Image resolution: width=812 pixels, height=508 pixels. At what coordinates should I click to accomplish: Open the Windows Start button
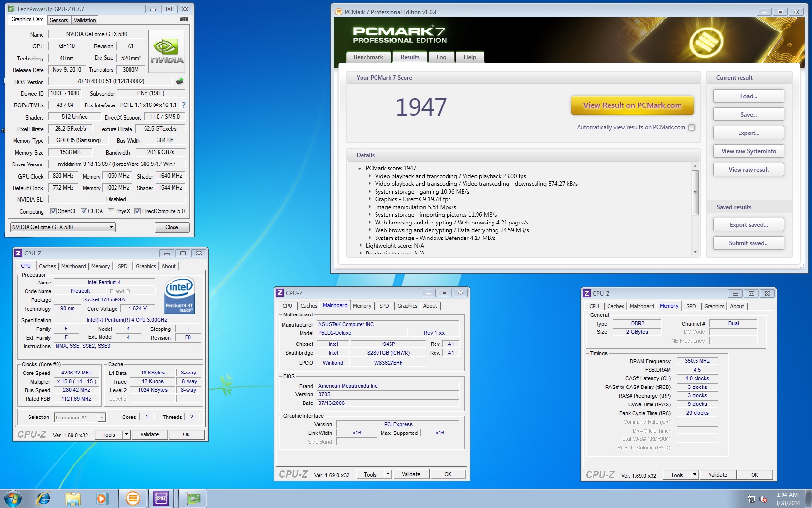tap(13, 498)
